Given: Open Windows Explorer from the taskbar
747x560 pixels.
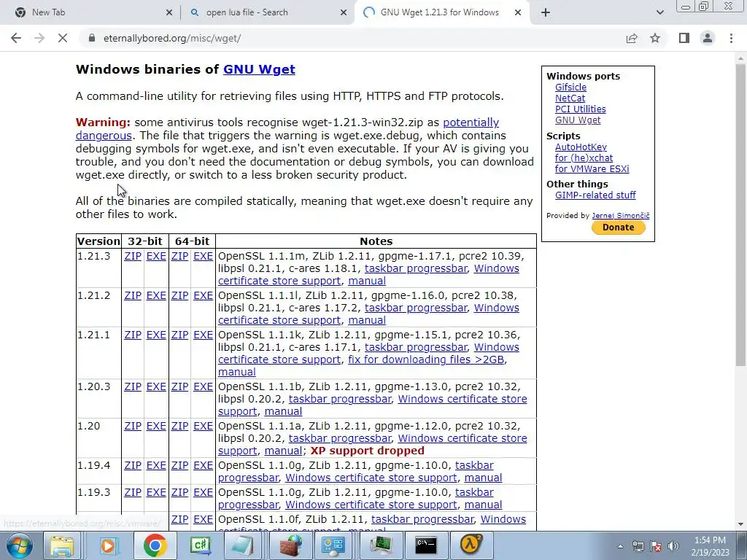Looking at the screenshot, I should click(x=63, y=545).
